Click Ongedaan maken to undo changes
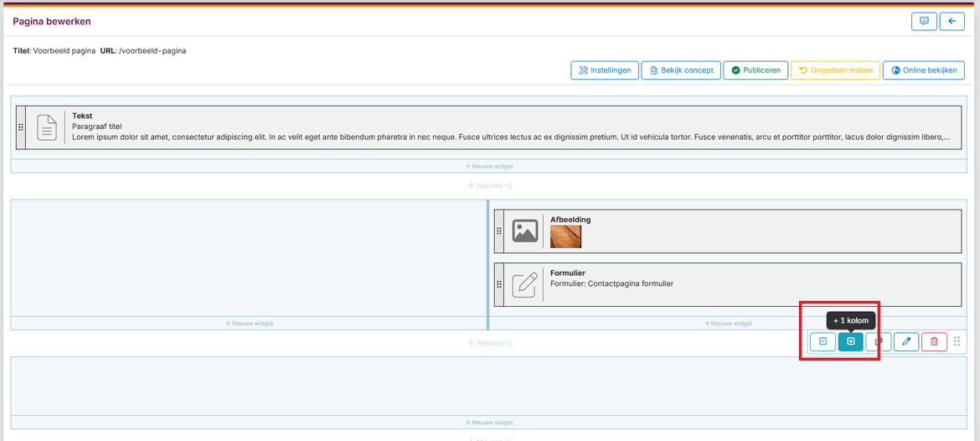 point(835,70)
